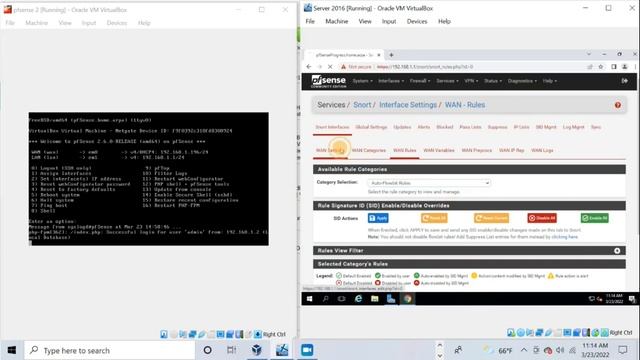Open host Task View button
The image size is (640, 360).
click(231, 350)
